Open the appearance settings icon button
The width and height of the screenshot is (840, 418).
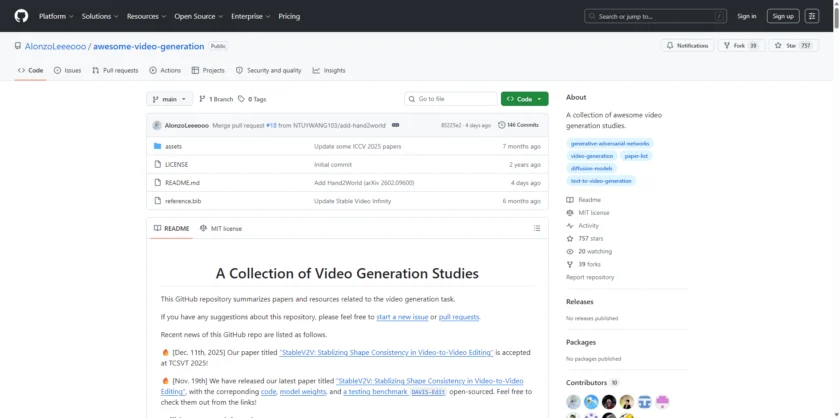(x=812, y=17)
